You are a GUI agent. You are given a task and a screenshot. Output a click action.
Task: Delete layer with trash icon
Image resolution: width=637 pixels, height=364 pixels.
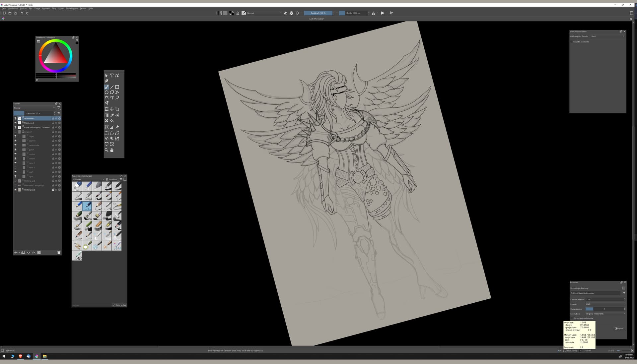(59, 253)
